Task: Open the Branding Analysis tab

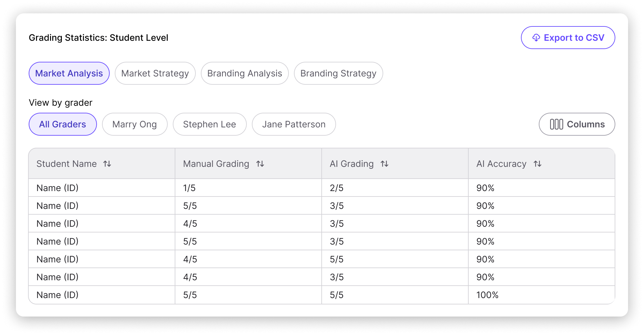Action: pos(245,73)
